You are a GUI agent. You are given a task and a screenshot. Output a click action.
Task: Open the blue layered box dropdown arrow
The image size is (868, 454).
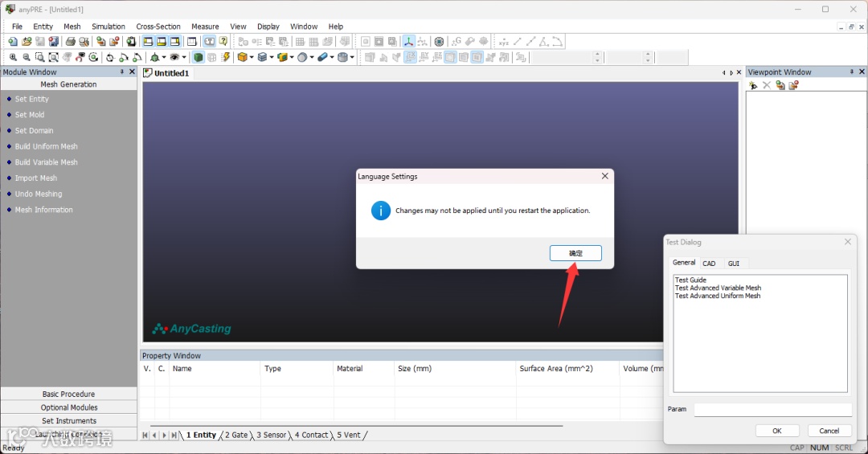coord(272,57)
